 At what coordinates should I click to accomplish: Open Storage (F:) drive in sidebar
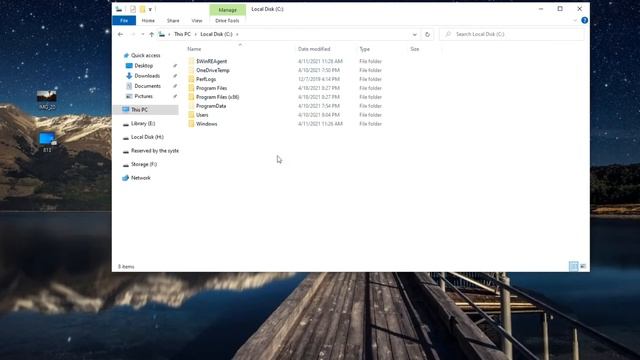[x=144, y=164]
